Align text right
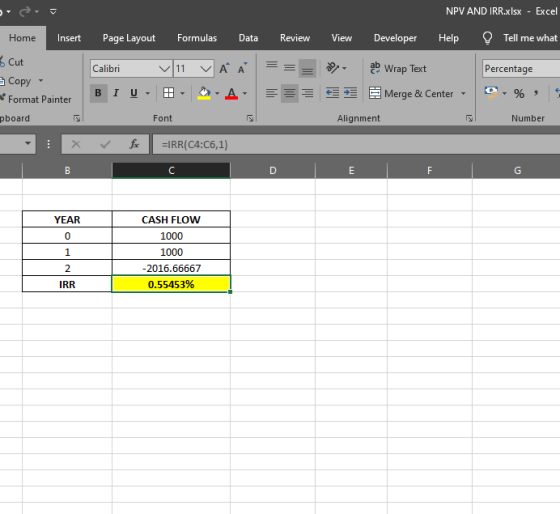Image resolution: width=560 pixels, height=514 pixels. pos(308,93)
